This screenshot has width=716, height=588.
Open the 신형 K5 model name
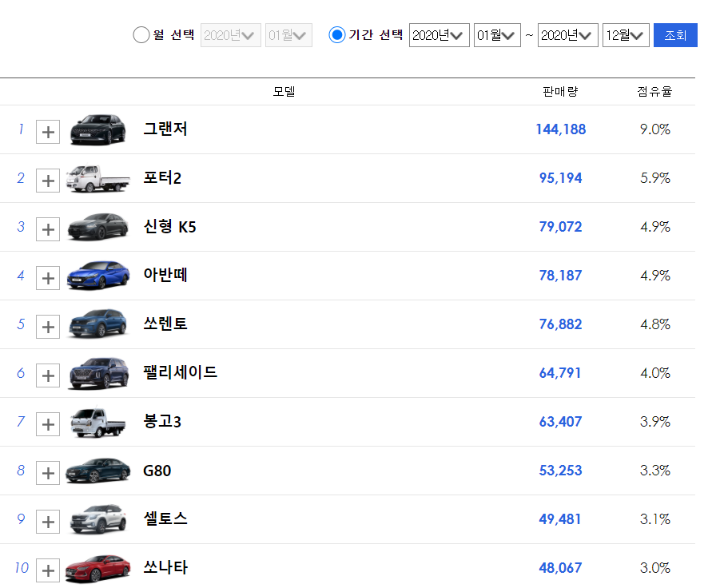coord(169,226)
